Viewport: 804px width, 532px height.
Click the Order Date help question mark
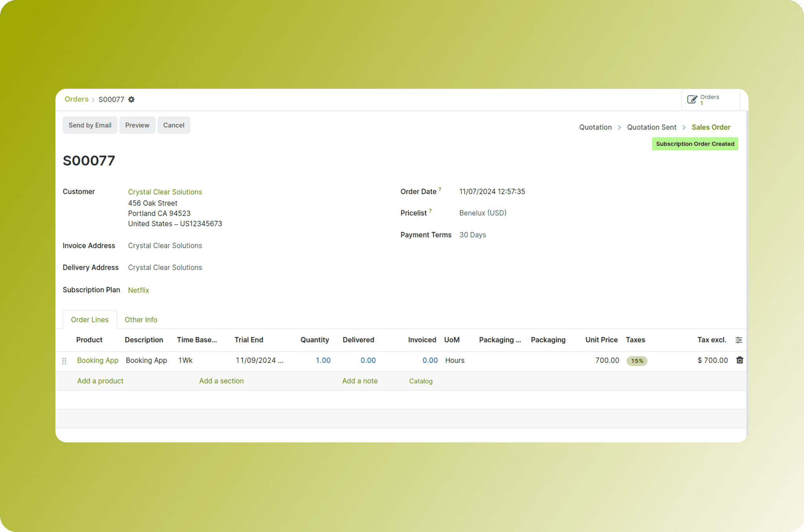440,189
